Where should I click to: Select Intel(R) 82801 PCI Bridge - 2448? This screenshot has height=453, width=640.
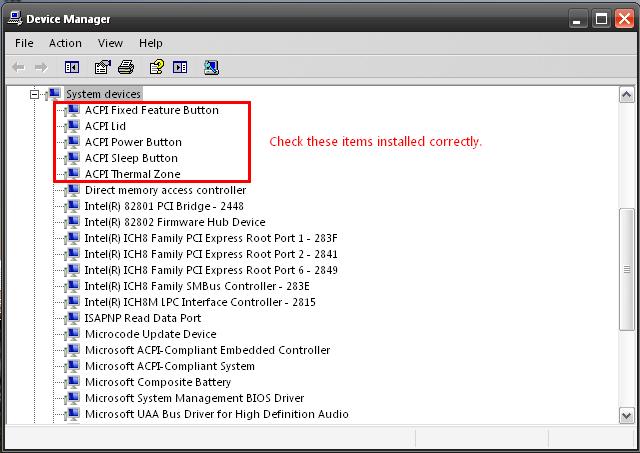click(164, 206)
